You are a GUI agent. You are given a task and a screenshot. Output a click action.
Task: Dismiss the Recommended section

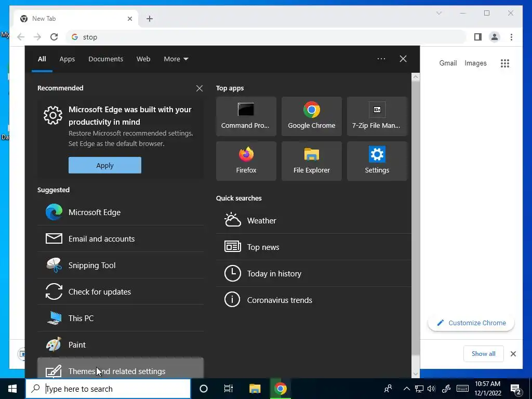tap(199, 88)
